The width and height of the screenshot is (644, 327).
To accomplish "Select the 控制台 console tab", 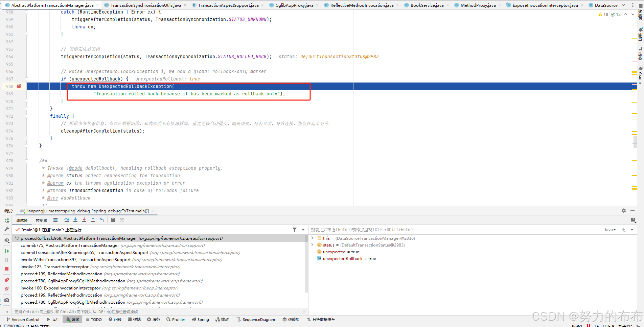I will point(41,220).
